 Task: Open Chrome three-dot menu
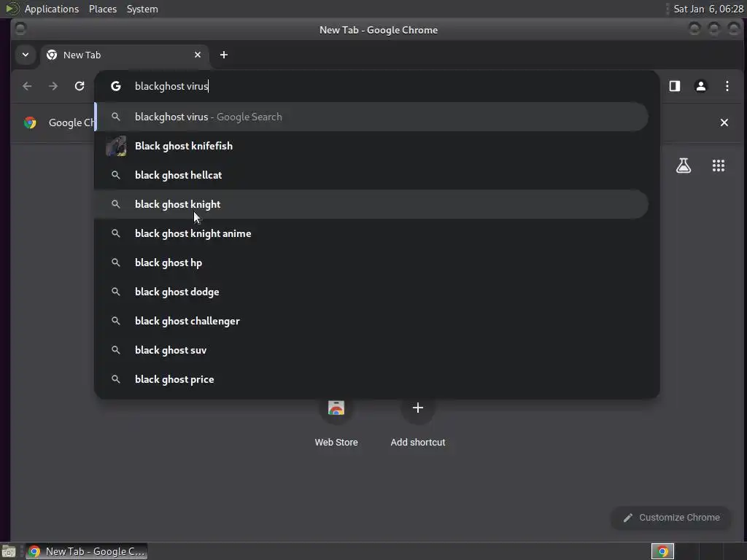pos(727,86)
